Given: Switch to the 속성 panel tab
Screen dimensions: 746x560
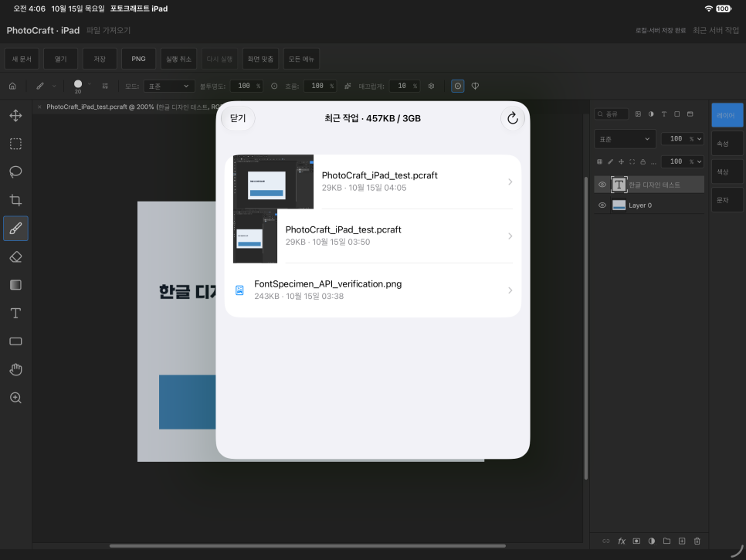Looking at the screenshot, I should point(727,143).
